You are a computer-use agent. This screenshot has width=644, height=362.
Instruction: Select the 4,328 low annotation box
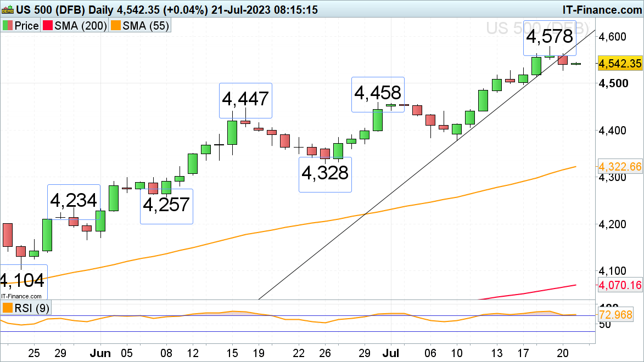point(324,174)
